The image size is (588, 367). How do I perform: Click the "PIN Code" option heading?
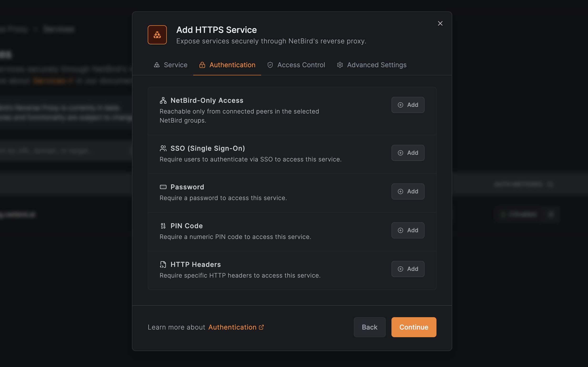coord(187,226)
